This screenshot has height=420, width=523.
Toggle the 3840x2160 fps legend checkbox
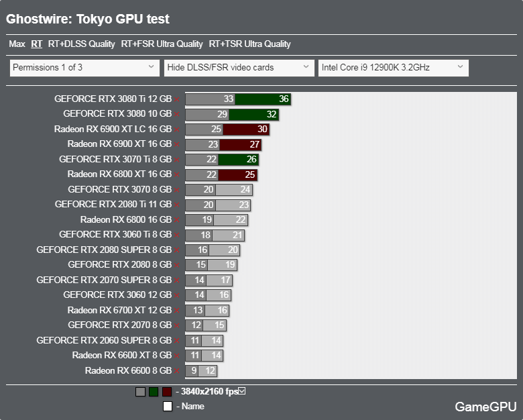pos(242,390)
